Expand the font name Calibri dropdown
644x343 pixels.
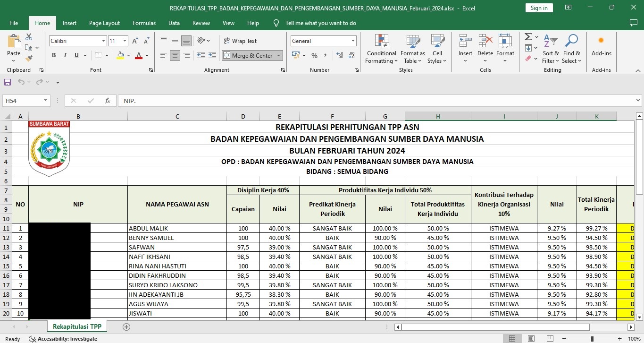(103, 41)
